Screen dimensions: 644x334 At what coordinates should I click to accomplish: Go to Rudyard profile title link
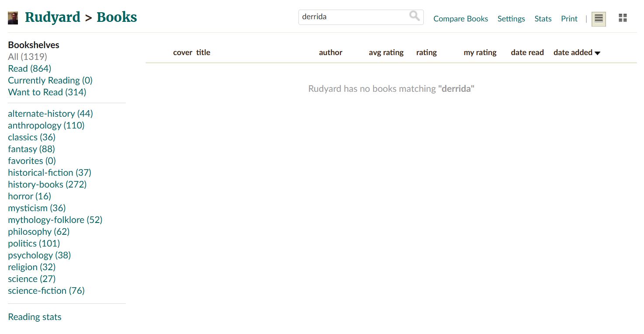[x=52, y=17]
